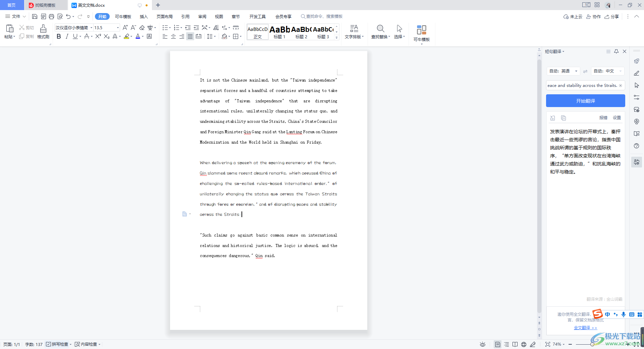Click the Print icon in quick toolbar

[51, 16]
